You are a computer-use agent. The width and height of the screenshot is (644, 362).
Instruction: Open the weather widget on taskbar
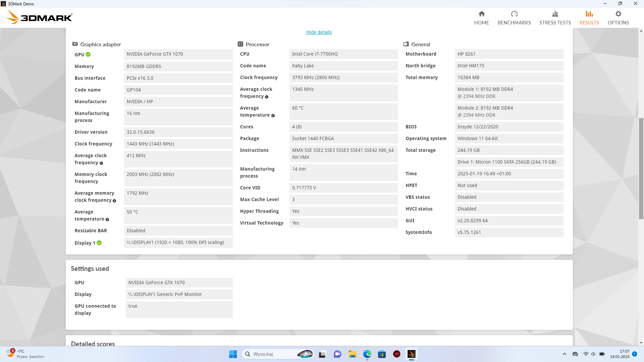tap(25, 354)
